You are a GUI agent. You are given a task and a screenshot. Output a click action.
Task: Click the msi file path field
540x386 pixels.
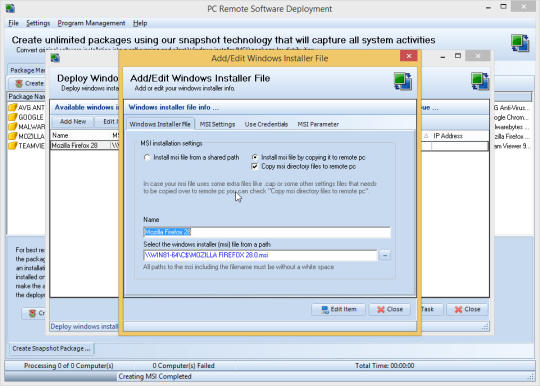[x=260, y=255]
